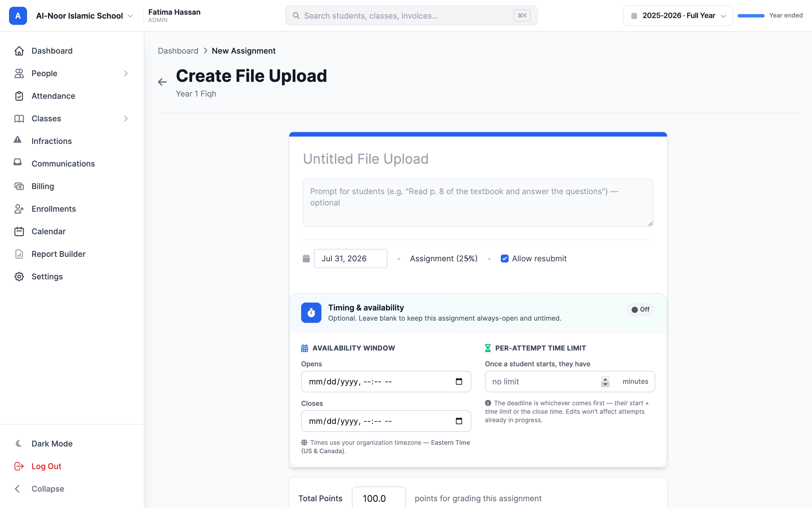Click the calendar icon beside due date

coord(306,258)
